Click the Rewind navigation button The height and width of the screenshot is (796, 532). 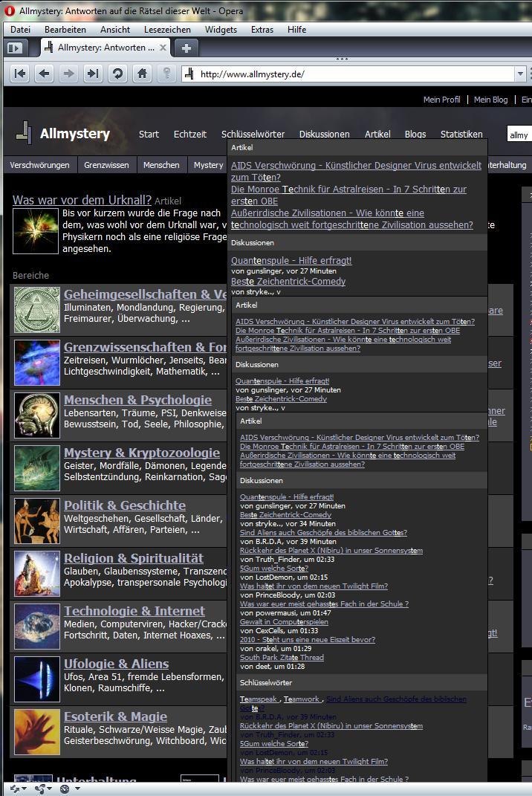pyautogui.click(x=20, y=74)
